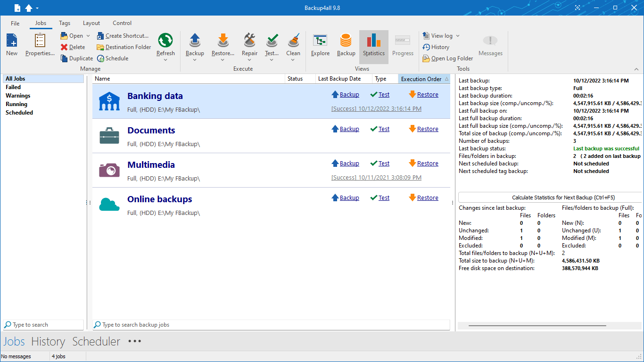Click the Backup link for Online backups

click(349, 198)
